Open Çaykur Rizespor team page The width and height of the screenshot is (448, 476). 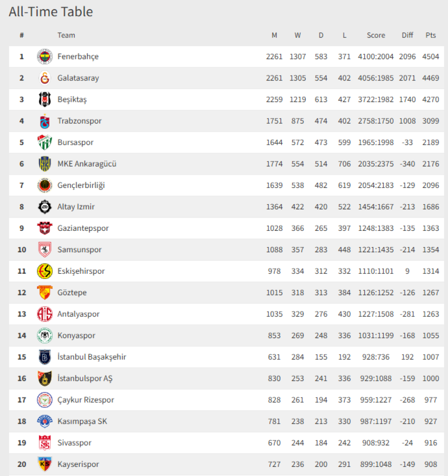click(x=86, y=400)
